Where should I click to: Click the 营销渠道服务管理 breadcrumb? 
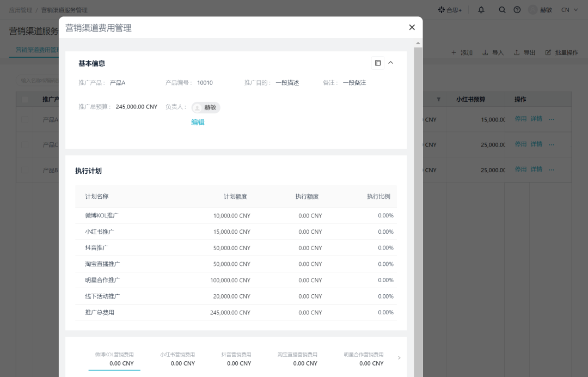pyautogui.click(x=64, y=10)
